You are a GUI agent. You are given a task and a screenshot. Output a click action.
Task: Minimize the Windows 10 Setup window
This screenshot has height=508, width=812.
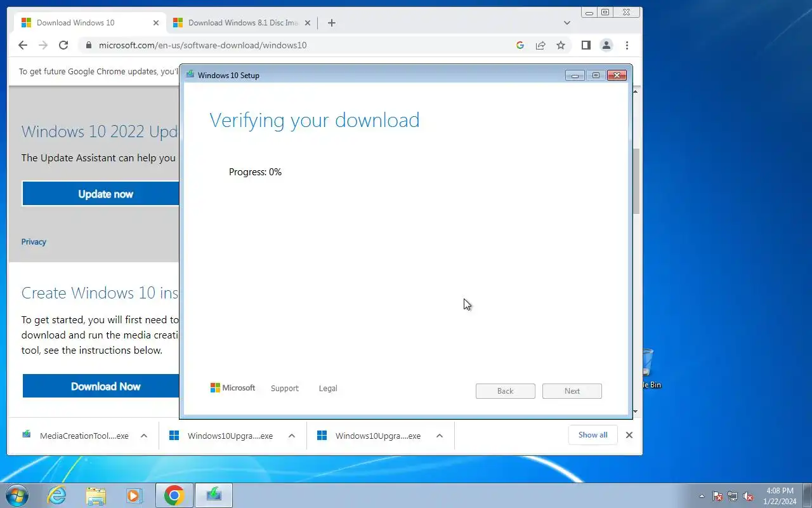click(x=575, y=76)
